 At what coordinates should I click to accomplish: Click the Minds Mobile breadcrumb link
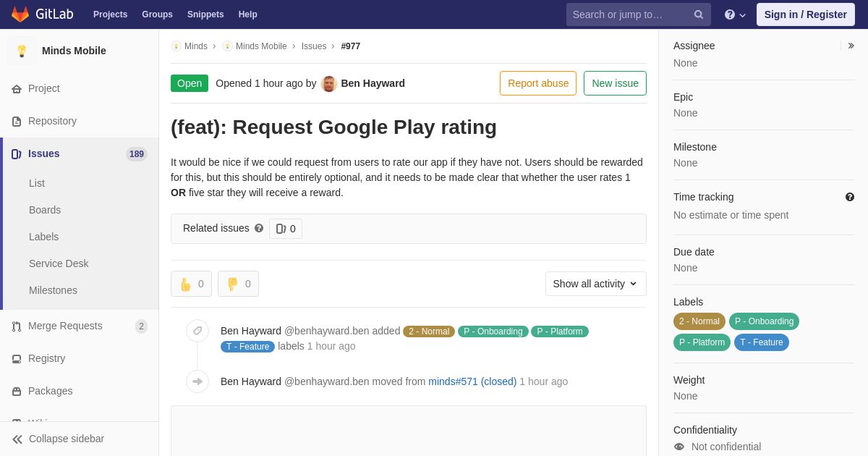261,46
